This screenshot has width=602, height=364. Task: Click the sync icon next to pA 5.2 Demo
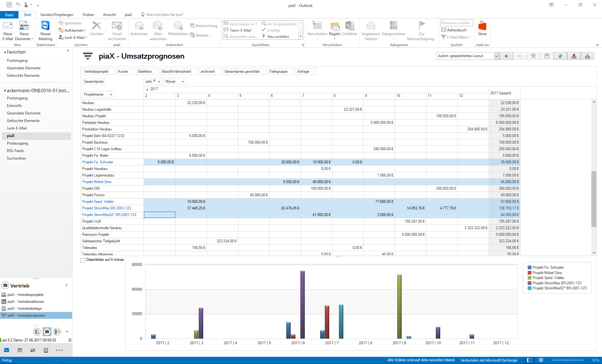click(x=70, y=340)
